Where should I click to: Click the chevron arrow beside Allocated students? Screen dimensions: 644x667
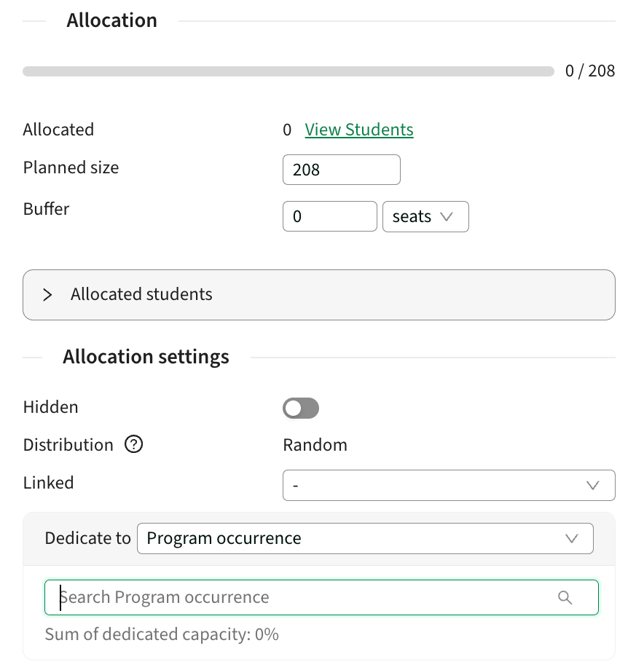[x=47, y=295]
